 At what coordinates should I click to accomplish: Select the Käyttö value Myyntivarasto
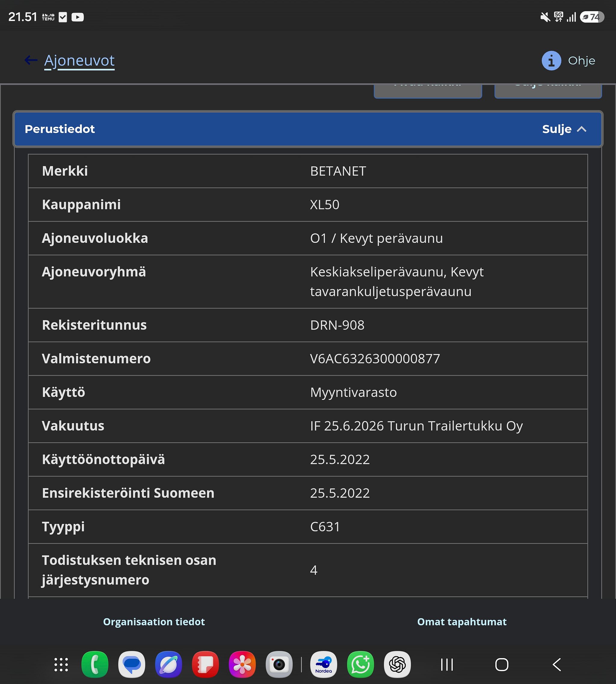(x=353, y=392)
